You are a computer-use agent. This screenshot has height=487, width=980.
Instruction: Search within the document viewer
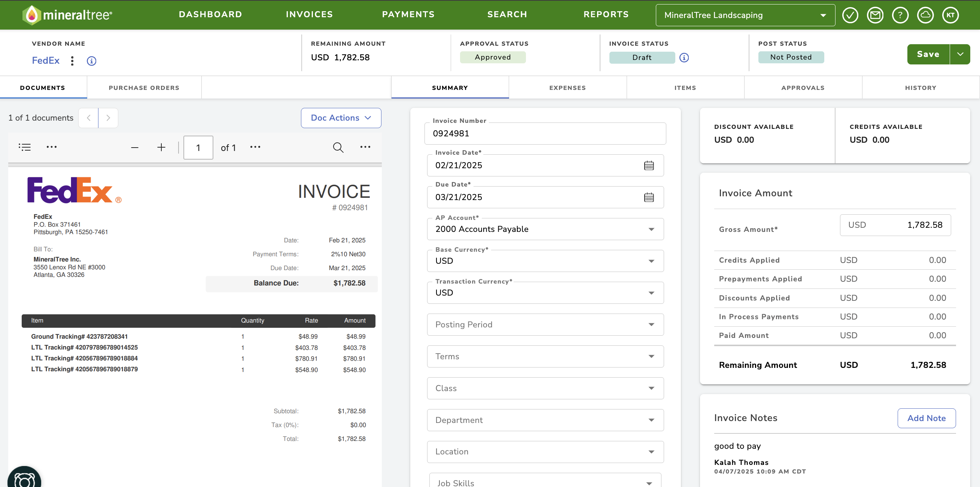[338, 147]
